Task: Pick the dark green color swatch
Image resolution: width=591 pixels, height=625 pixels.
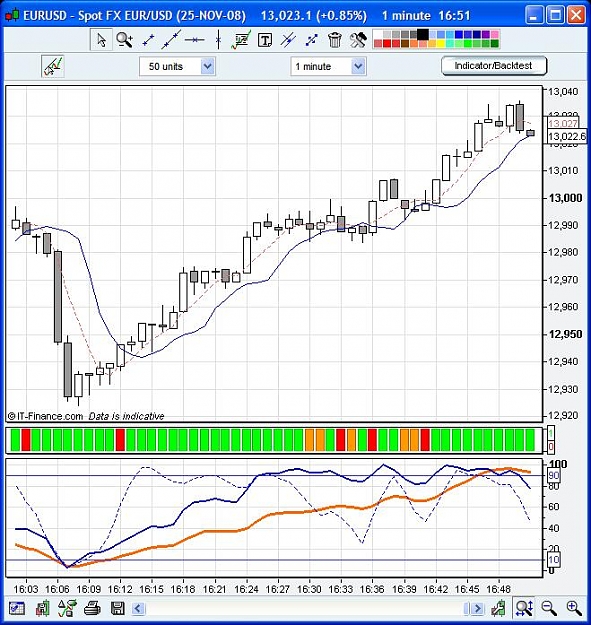Action: 495,43
